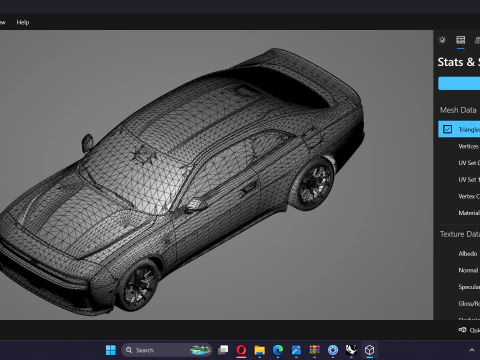Screen dimensions: 480x360
Task: Click the taskbar Search box
Action: tap(167, 350)
